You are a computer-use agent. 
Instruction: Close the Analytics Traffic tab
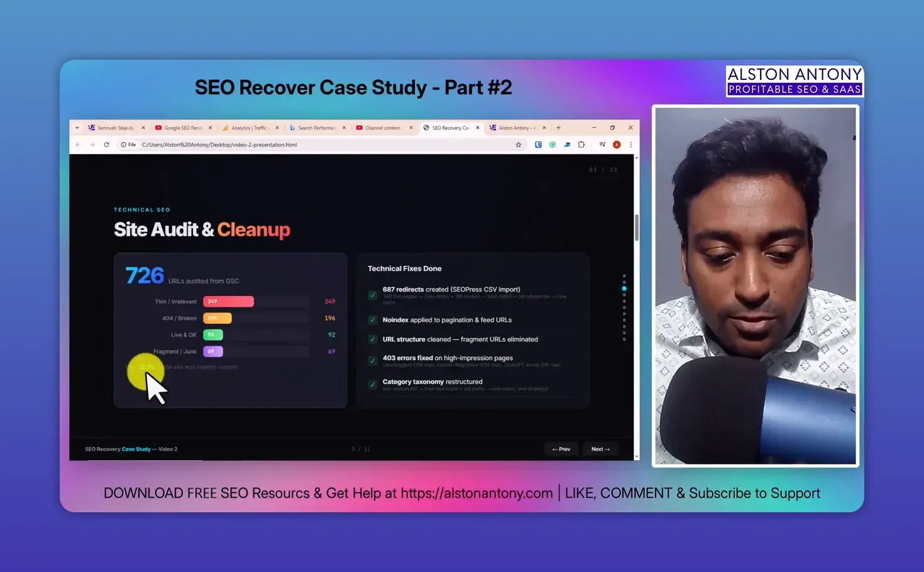pos(277,128)
